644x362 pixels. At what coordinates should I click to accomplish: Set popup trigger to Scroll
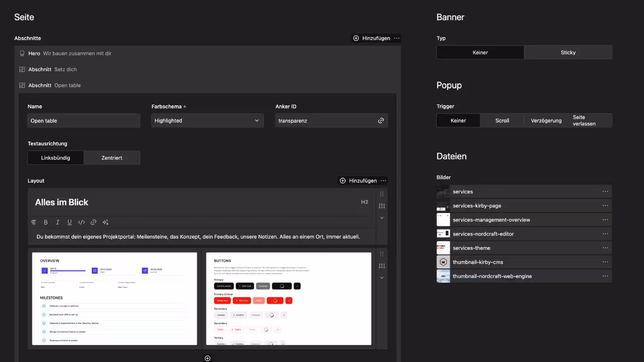point(502,121)
